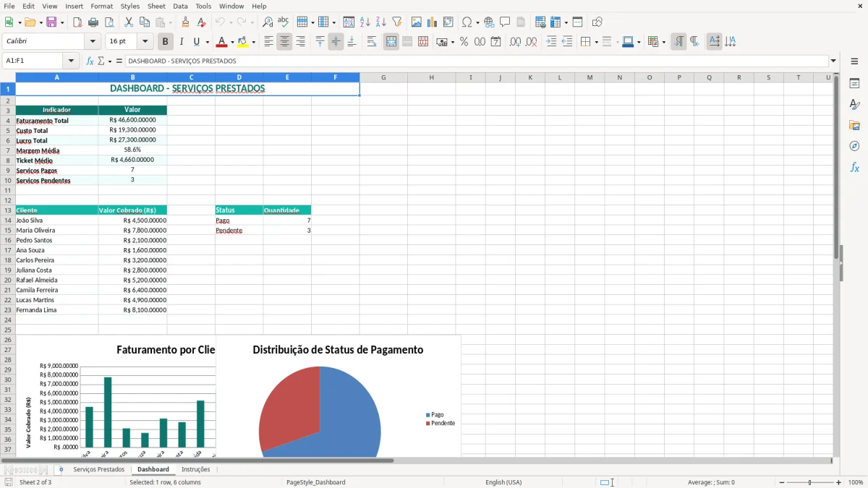Image resolution: width=868 pixels, height=488 pixels.
Task: Open Sidebar Properties panel icon
Action: click(854, 84)
